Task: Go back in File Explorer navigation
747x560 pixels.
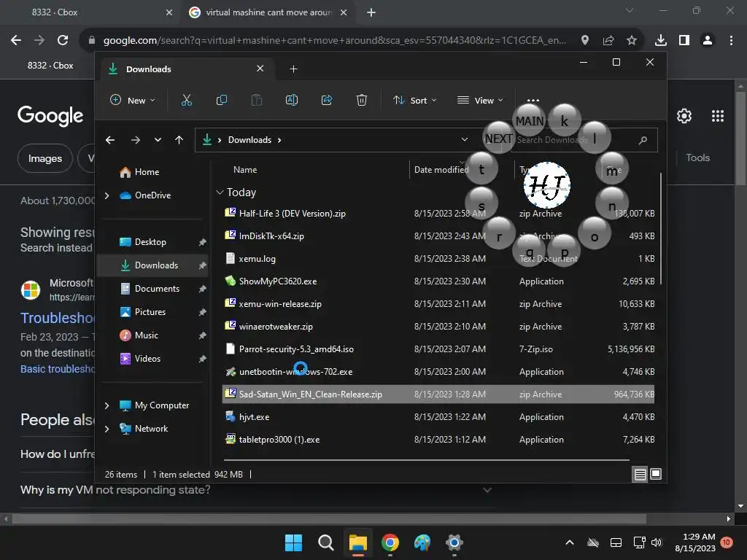Action: pos(110,140)
